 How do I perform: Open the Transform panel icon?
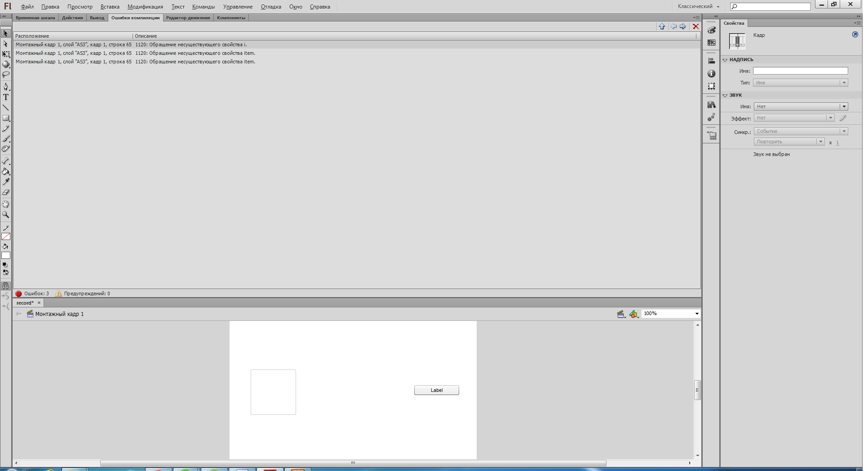tap(711, 86)
